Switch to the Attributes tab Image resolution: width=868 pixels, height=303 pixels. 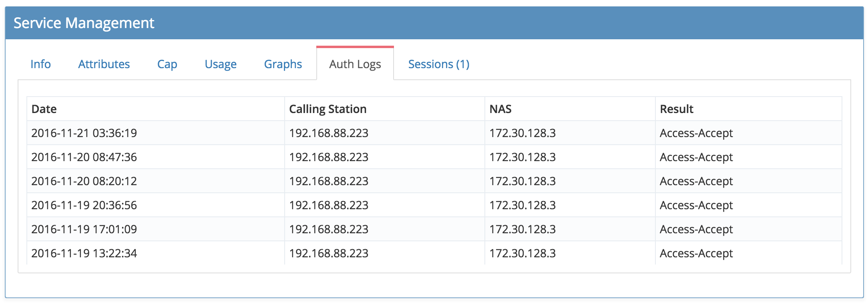click(104, 64)
